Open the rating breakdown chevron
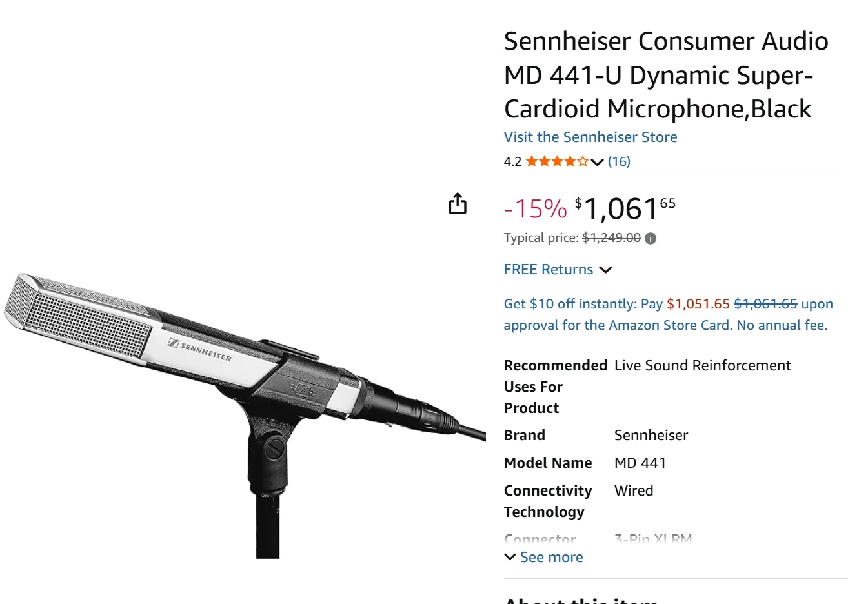This screenshot has width=868, height=604. (x=597, y=162)
